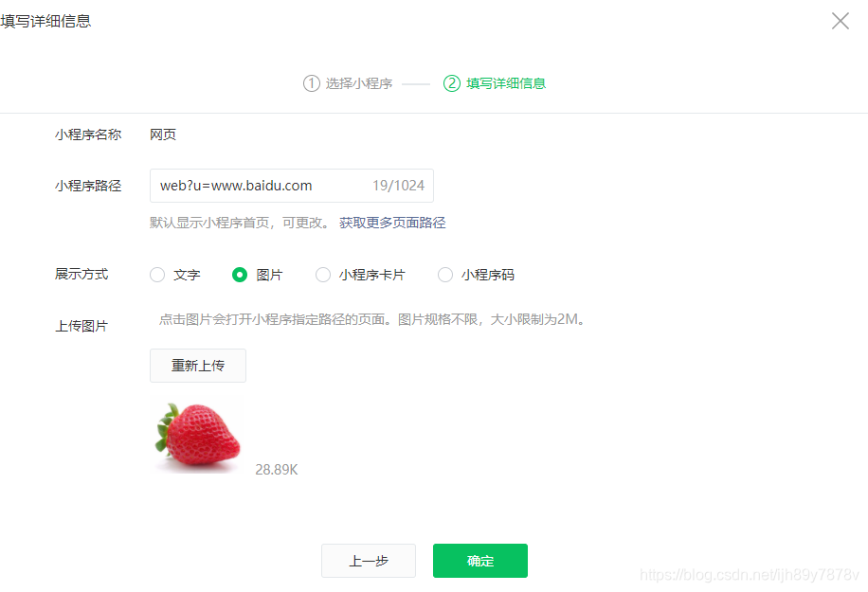Click the 上一步 button
The image size is (868, 592).
[368, 561]
